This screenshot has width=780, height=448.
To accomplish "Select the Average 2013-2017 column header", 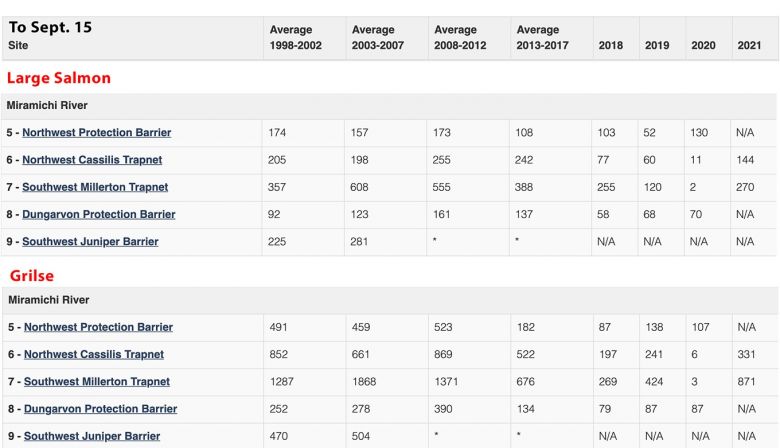I will [x=543, y=38].
